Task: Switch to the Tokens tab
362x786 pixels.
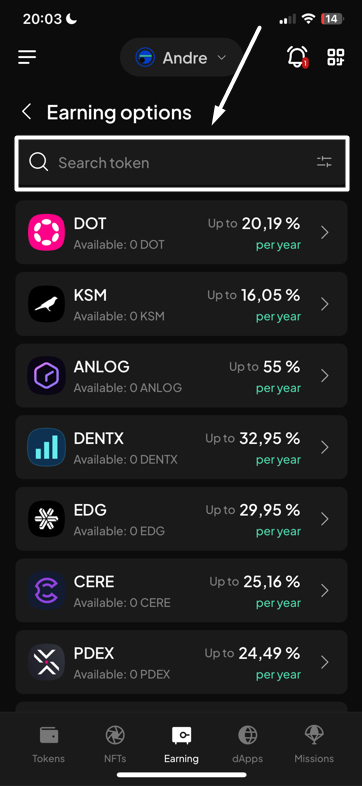Action: pyautogui.click(x=49, y=744)
